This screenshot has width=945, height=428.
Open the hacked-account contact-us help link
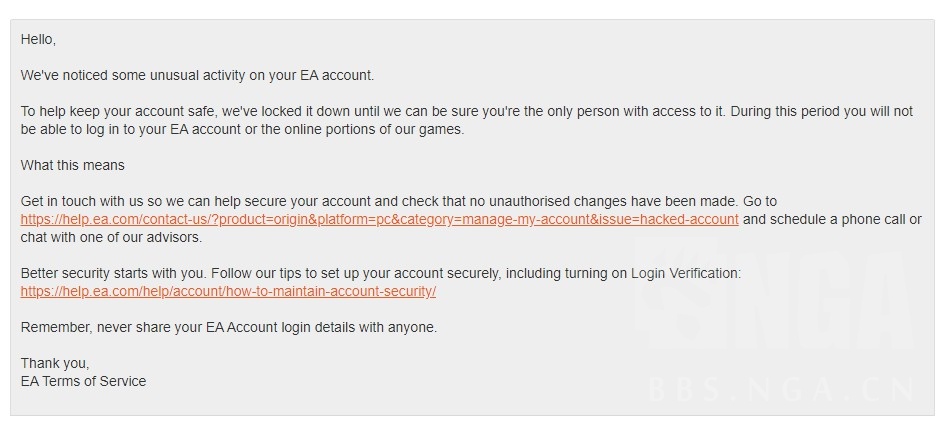(380, 219)
